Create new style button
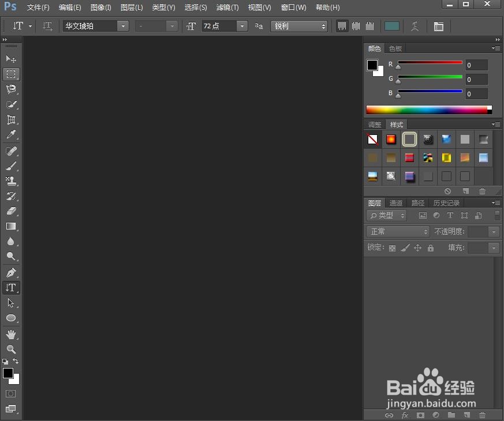Screen dimensions: 504x421 (465, 191)
